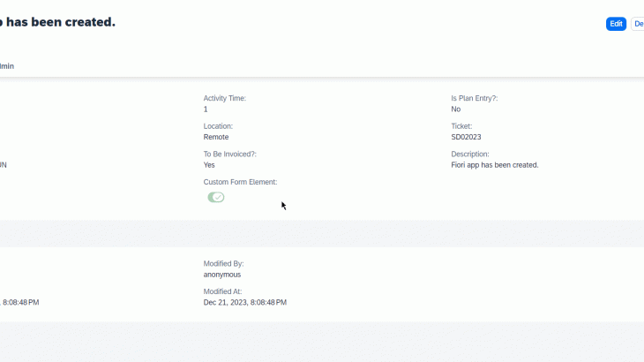Click the 'To Be Invoiced?:' label
The width and height of the screenshot is (644, 362).
point(229,155)
